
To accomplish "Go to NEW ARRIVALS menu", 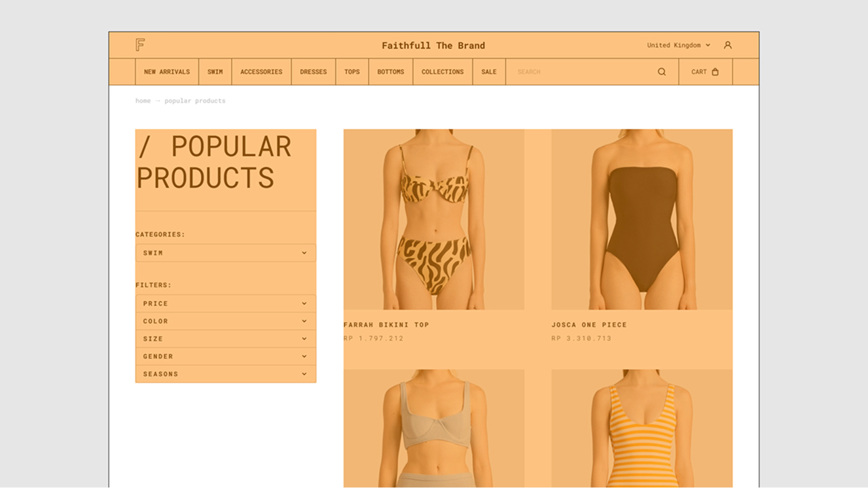I will [167, 72].
